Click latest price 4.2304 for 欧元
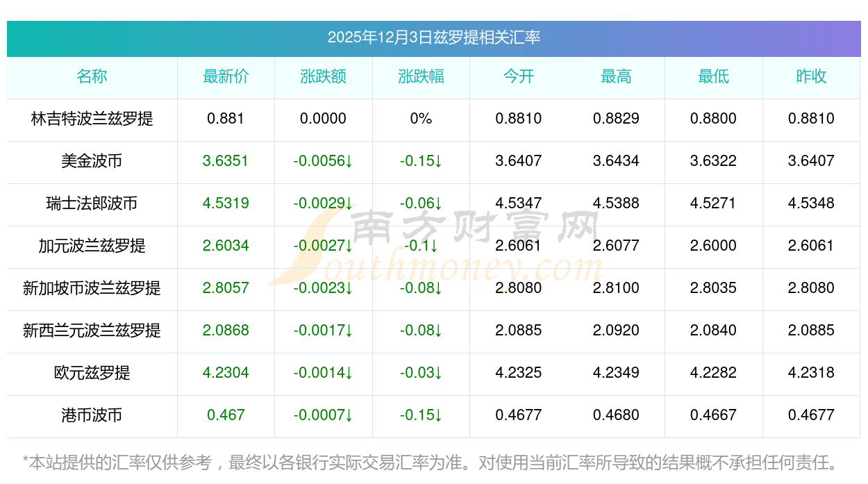 point(226,373)
